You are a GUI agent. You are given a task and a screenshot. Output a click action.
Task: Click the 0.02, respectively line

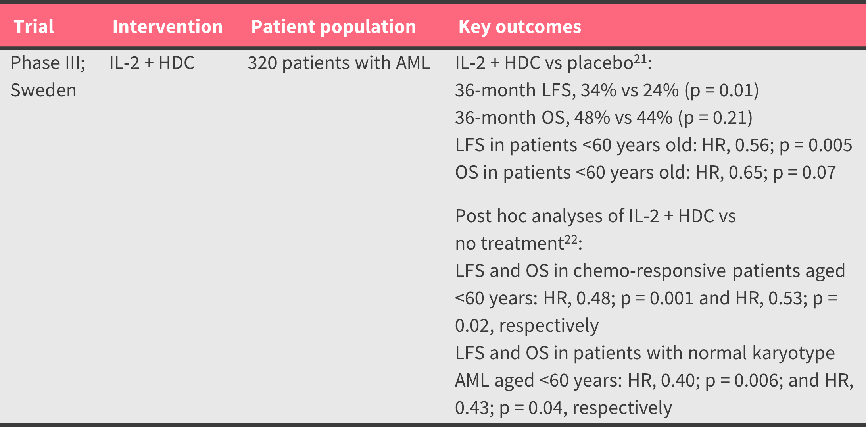point(526,326)
